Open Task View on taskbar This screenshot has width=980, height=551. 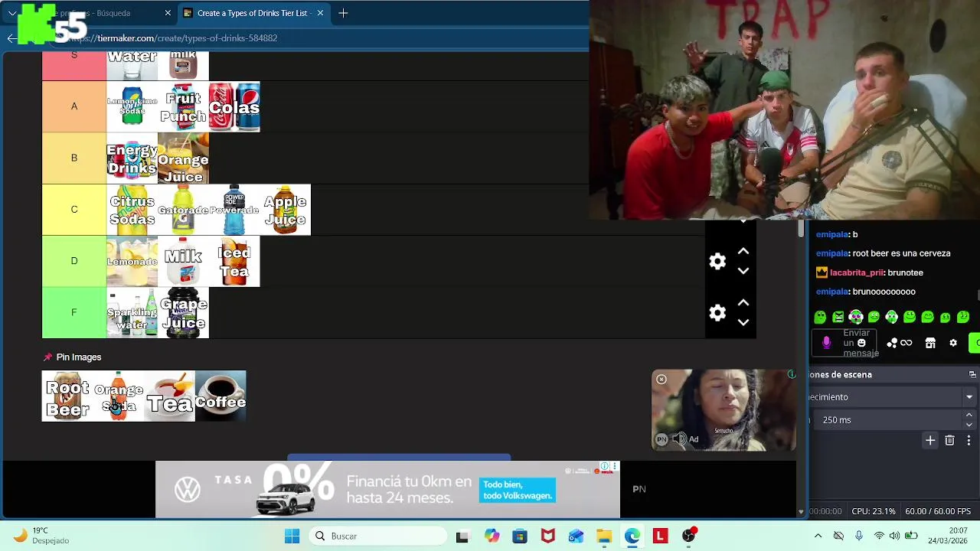tap(462, 536)
